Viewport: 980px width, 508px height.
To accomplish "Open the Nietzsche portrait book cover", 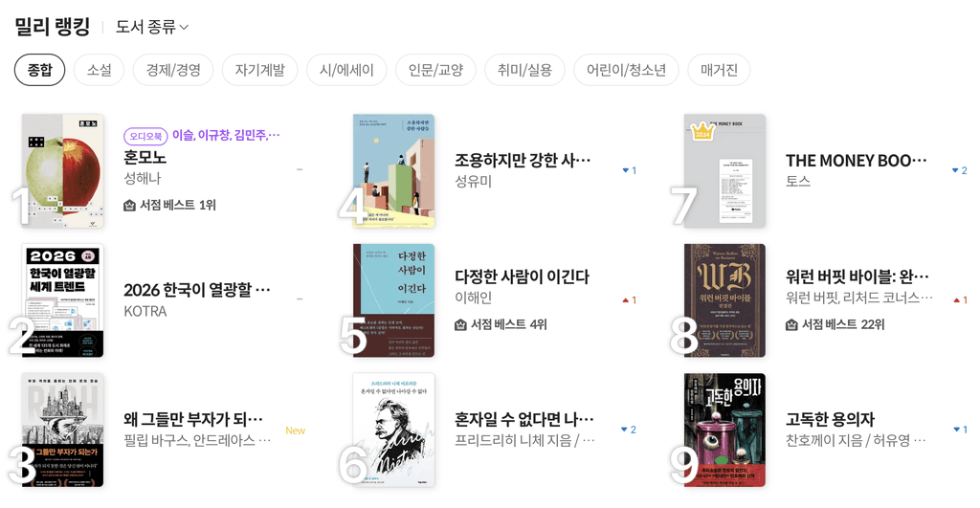I will coord(393,430).
